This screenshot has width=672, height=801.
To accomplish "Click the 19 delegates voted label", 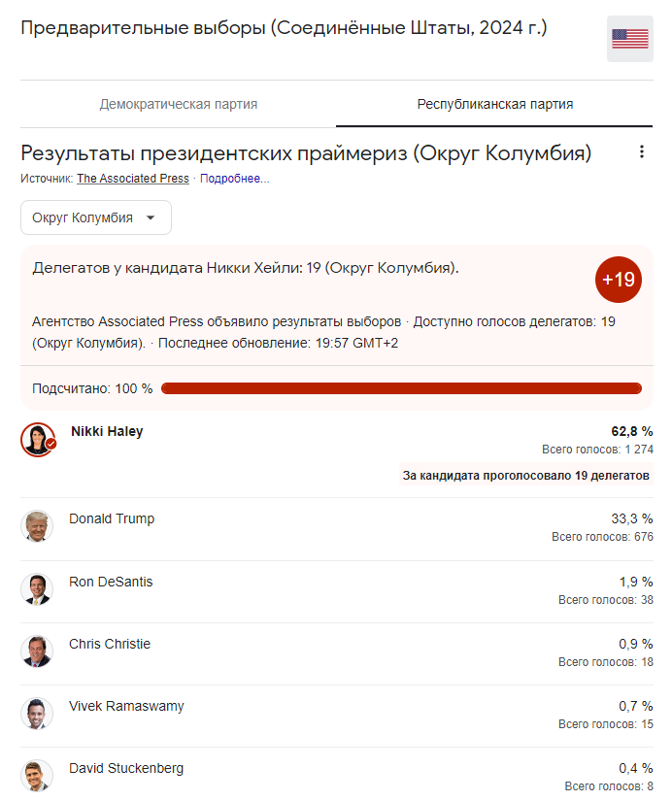I will pos(525,476).
